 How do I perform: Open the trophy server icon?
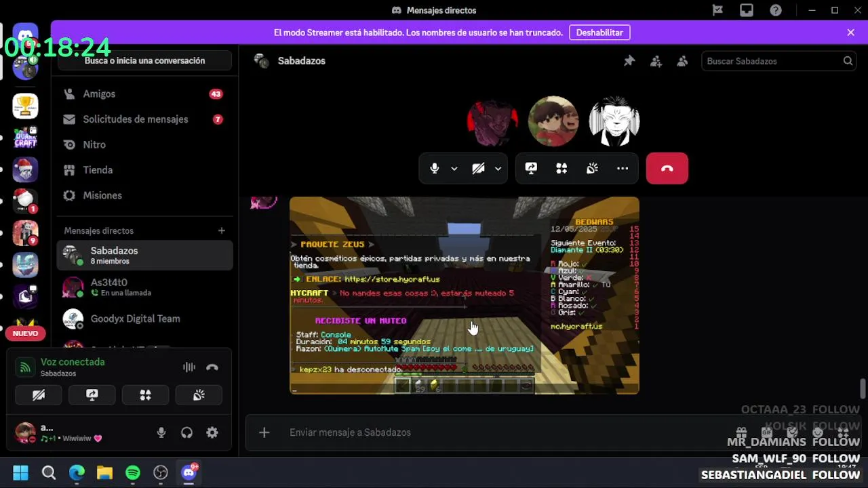point(25,106)
